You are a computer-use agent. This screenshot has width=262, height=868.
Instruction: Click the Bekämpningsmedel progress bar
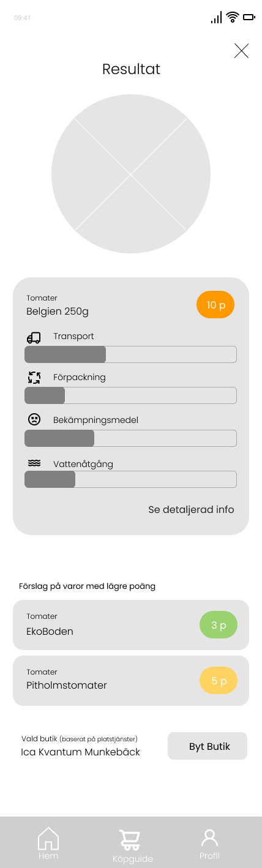pyautogui.click(x=130, y=438)
